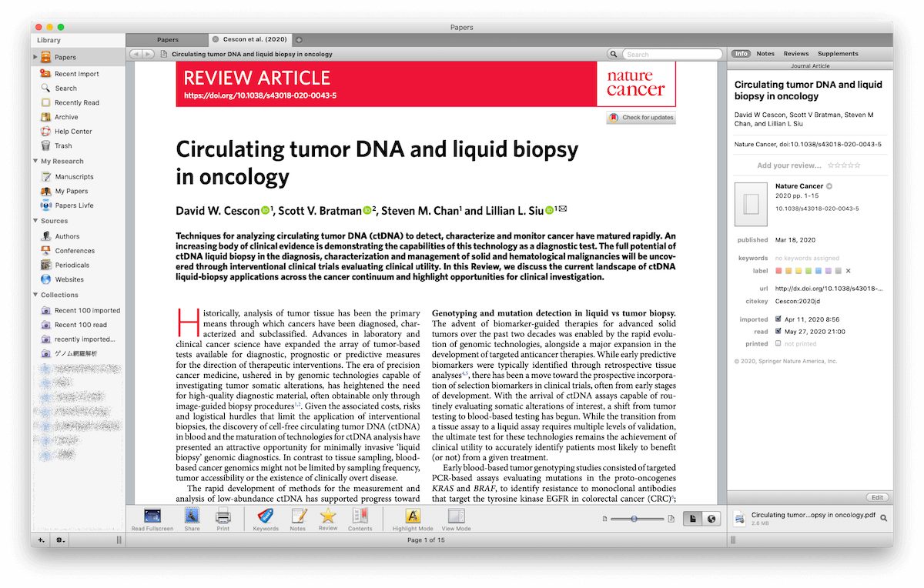This screenshot has width=924, height=588.
Task: Collapse the My Research section
Action: pyautogui.click(x=35, y=162)
